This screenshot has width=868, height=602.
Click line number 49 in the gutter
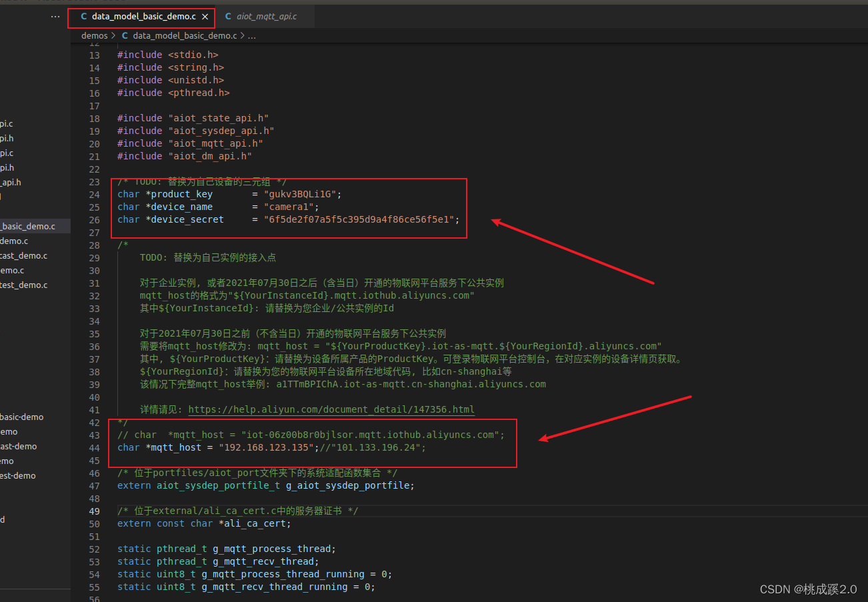click(x=94, y=511)
